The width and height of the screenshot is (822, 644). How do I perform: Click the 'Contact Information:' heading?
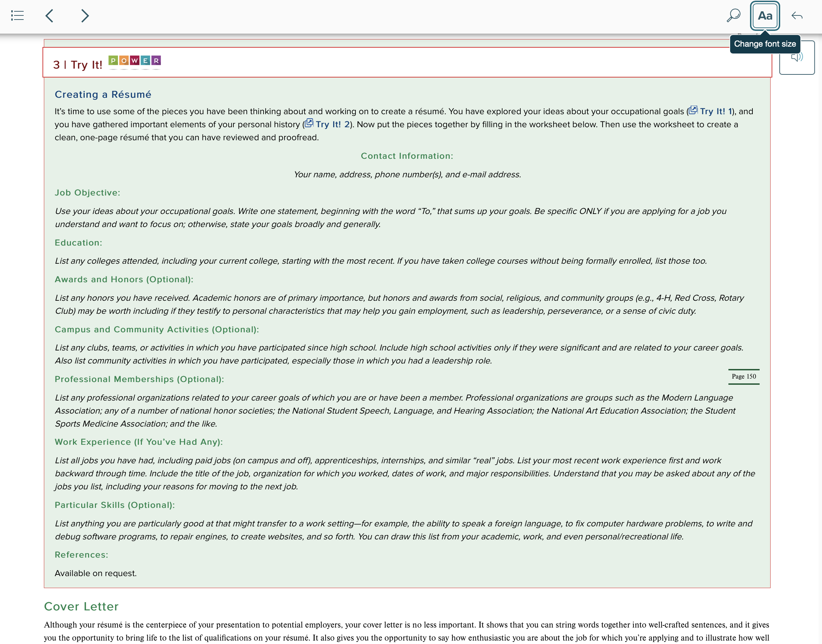point(407,156)
